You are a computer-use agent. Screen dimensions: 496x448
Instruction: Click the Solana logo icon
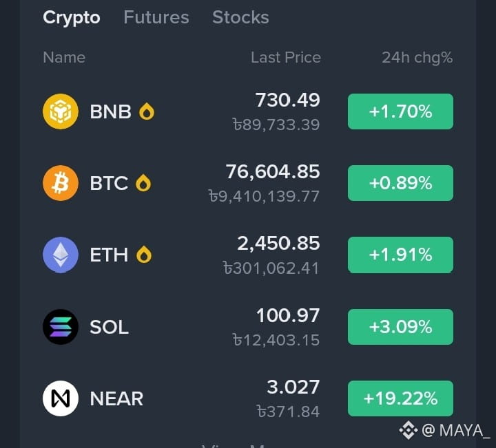[x=61, y=327]
